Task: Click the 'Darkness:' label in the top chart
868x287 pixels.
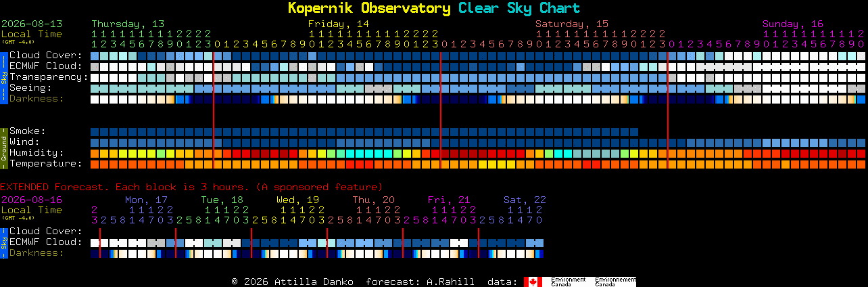Action: pyautogui.click(x=37, y=99)
